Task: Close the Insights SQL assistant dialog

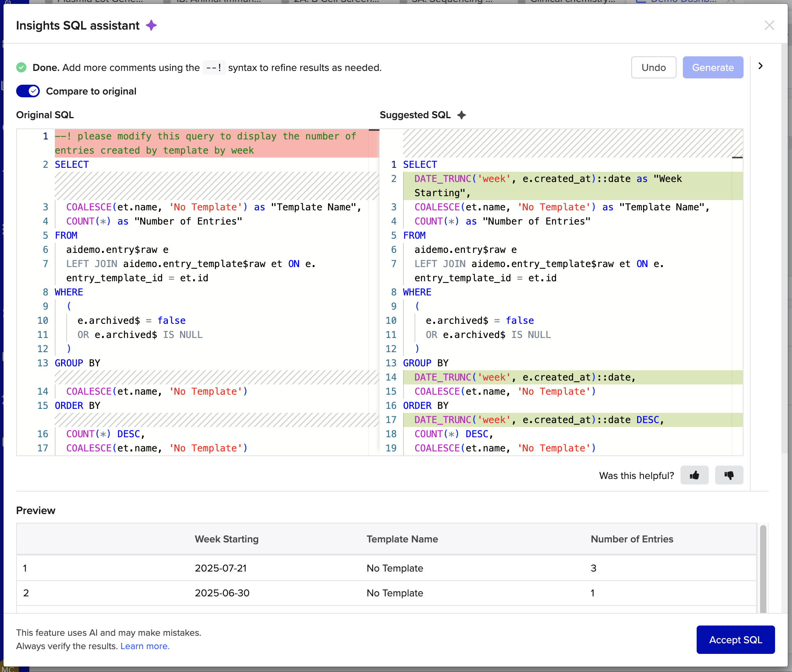Action: [x=769, y=25]
